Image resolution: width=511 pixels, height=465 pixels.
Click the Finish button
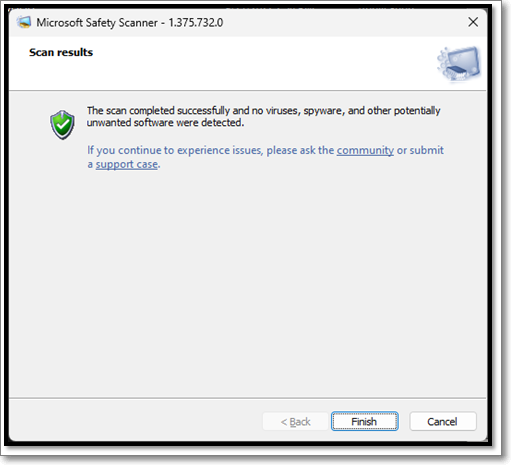[364, 421]
